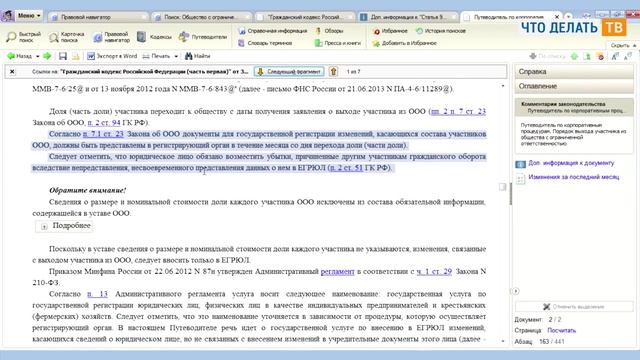Follow link п. 2 ст. 94 ГК РФ

(104, 122)
